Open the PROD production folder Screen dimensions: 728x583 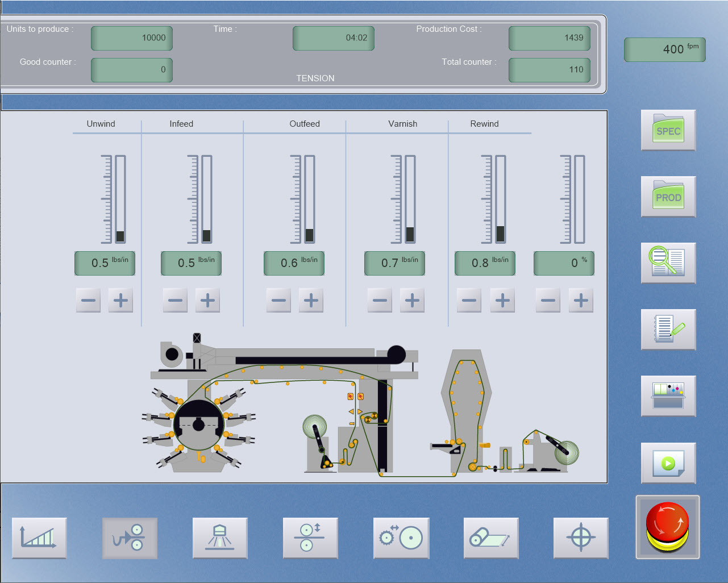[x=668, y=197]
